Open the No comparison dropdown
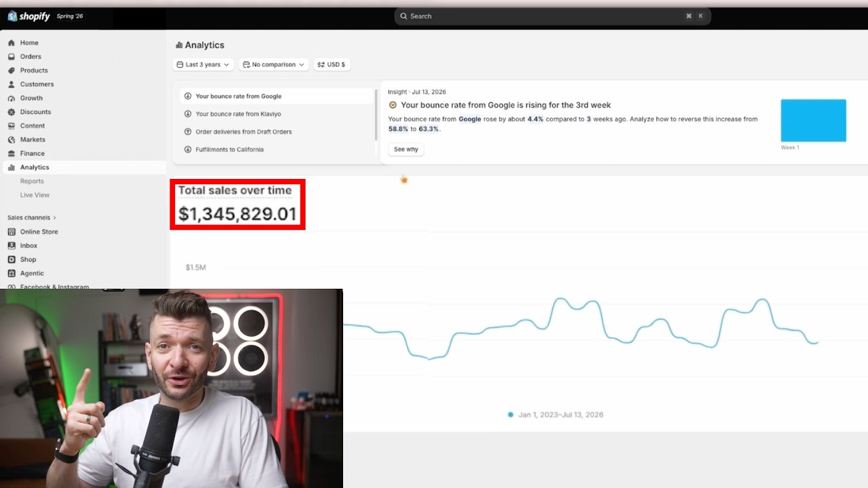The height and width of the screenshot is (488, 868). point(274,64)
